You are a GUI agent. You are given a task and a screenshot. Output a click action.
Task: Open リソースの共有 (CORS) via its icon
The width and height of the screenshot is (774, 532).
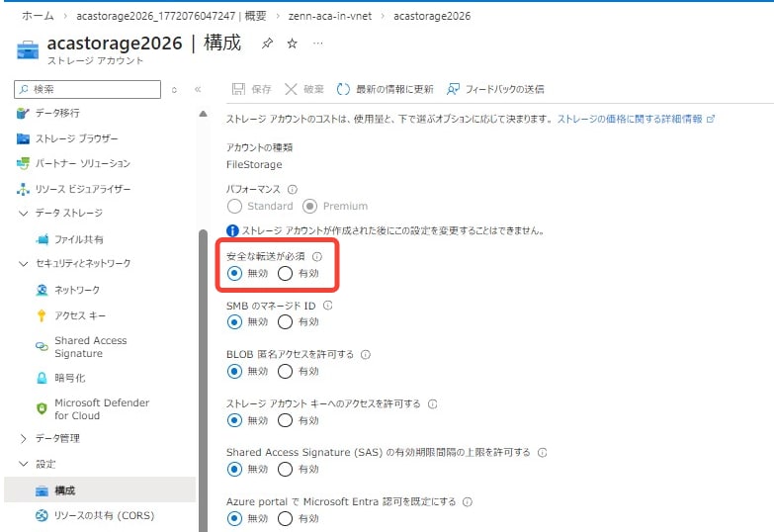42,515
